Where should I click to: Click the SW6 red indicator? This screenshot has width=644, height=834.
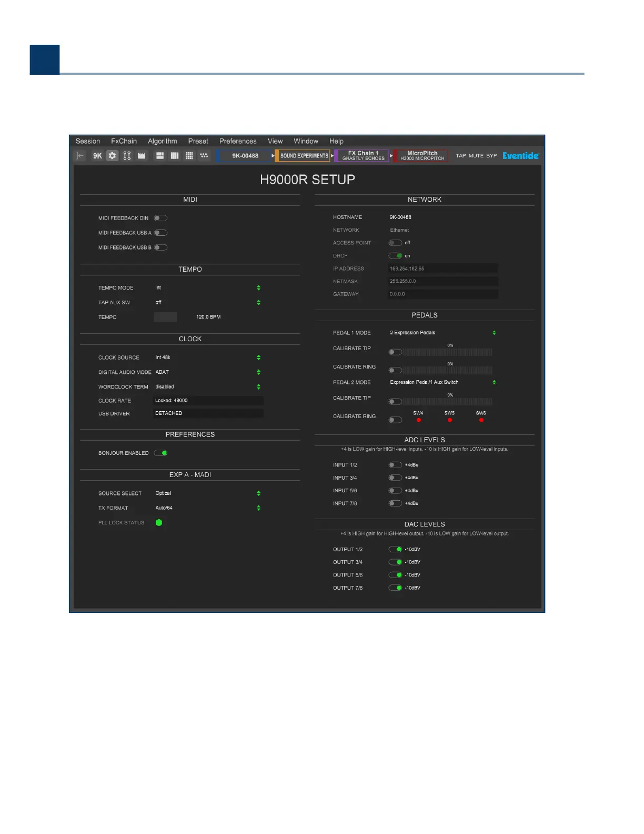[481, 420]
